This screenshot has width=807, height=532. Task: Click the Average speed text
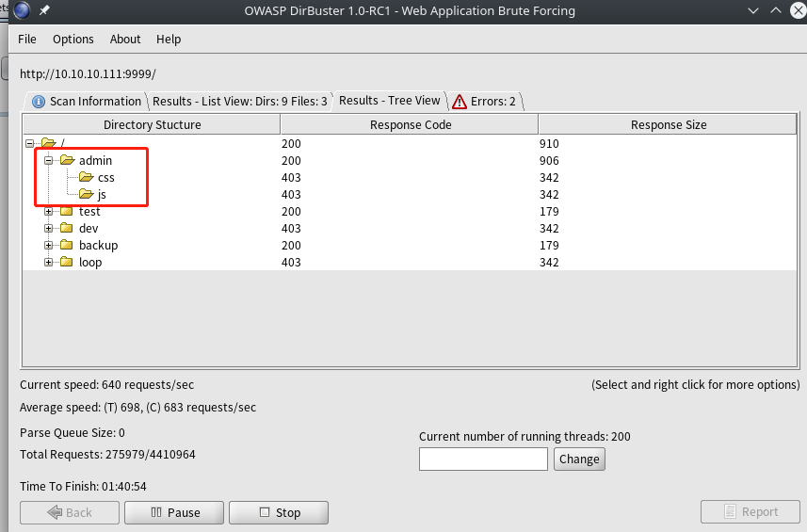[x=137, y=408]
